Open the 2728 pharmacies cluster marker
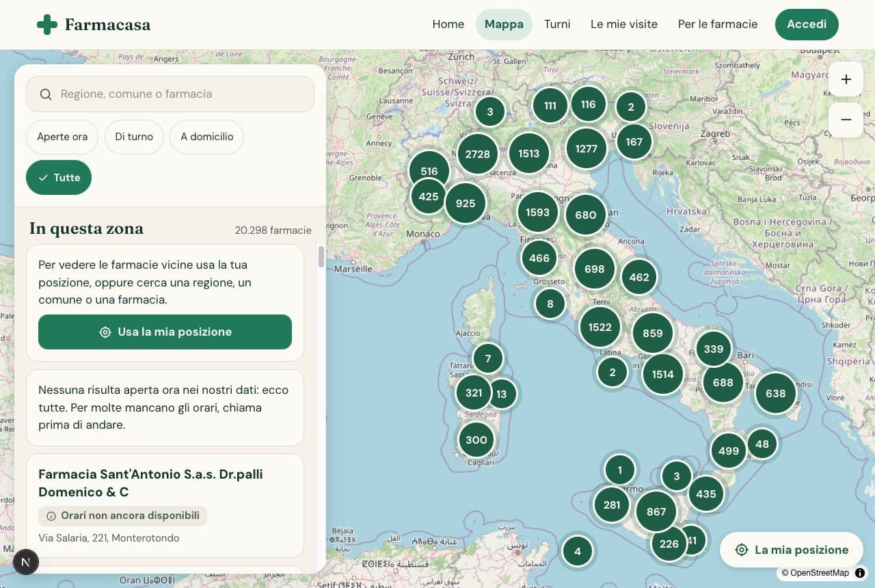 (x=477, y=154)
